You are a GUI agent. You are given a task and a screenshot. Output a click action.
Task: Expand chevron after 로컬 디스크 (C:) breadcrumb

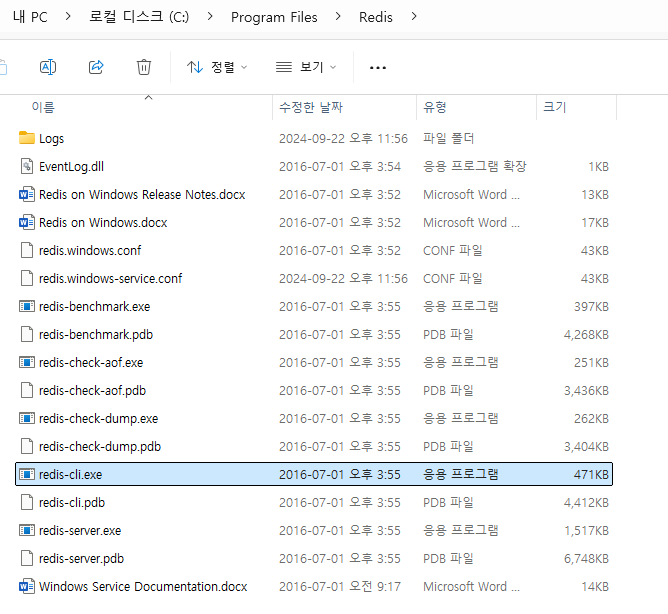pos(210,17)
